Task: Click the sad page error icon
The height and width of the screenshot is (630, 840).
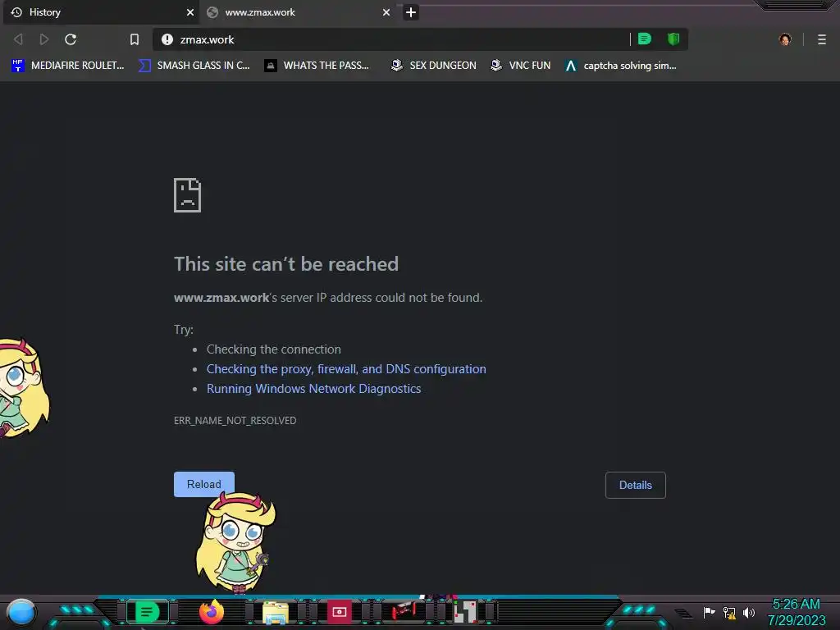Action: click(x=188, y=195)
